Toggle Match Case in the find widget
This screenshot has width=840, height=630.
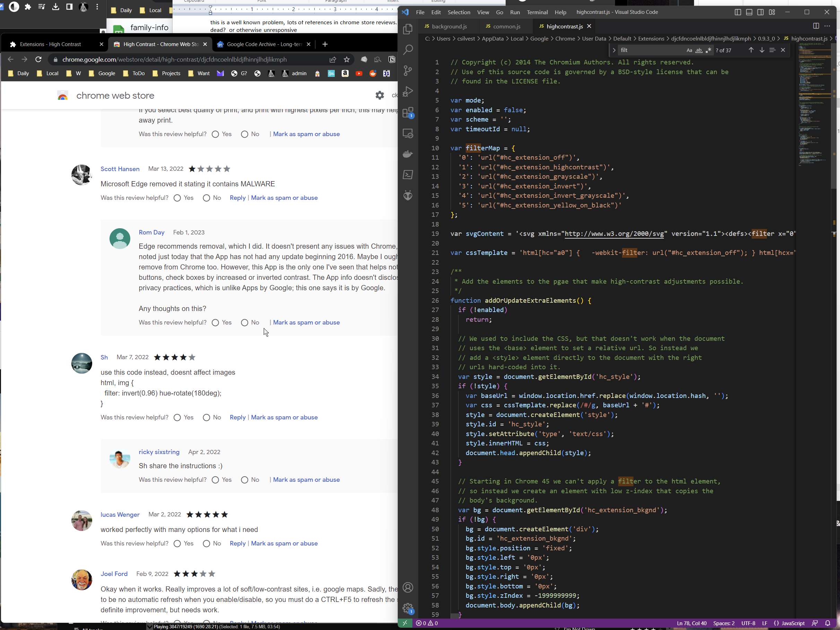pos(689,50)
